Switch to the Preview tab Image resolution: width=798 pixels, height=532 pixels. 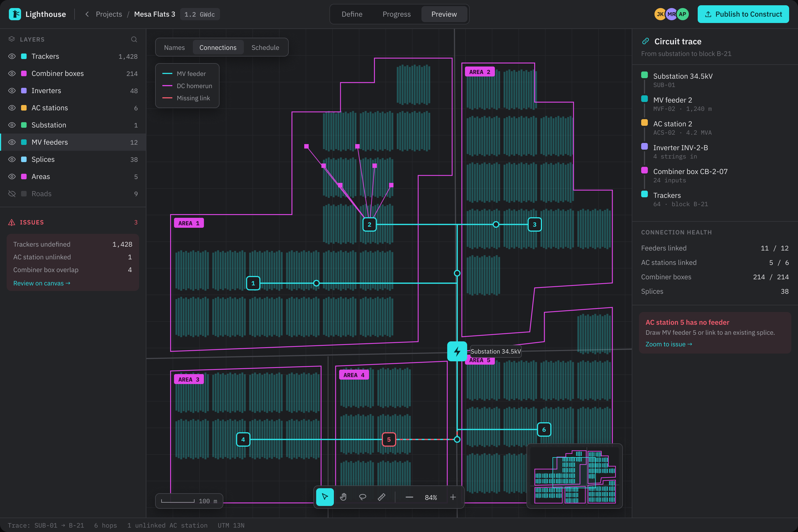[444, 14]
